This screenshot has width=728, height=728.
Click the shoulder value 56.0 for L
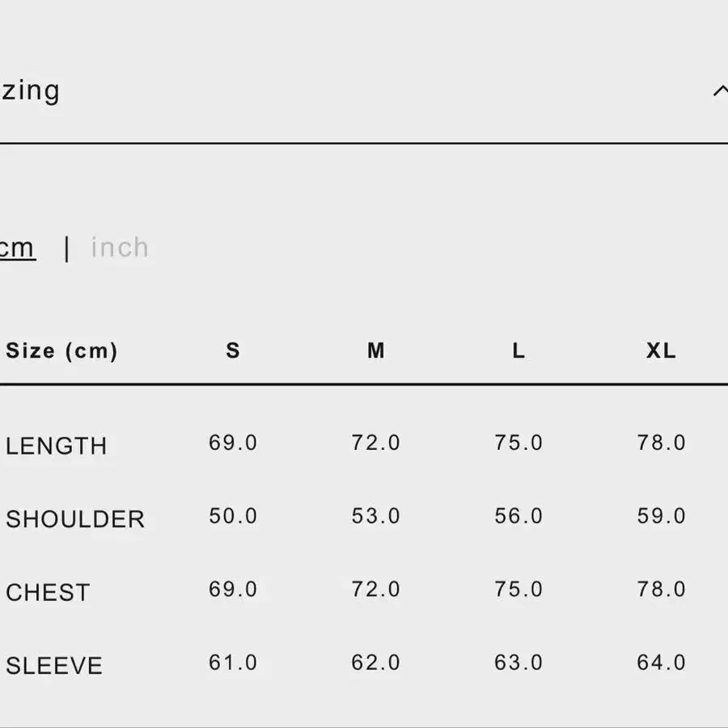518,516
